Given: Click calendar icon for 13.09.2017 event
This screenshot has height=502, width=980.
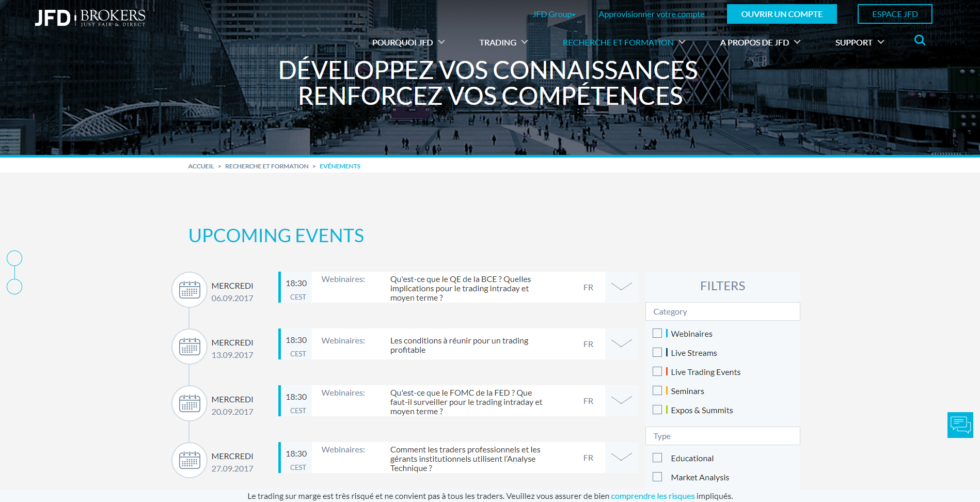Looking at the screenshot, I should click(189, 347).
